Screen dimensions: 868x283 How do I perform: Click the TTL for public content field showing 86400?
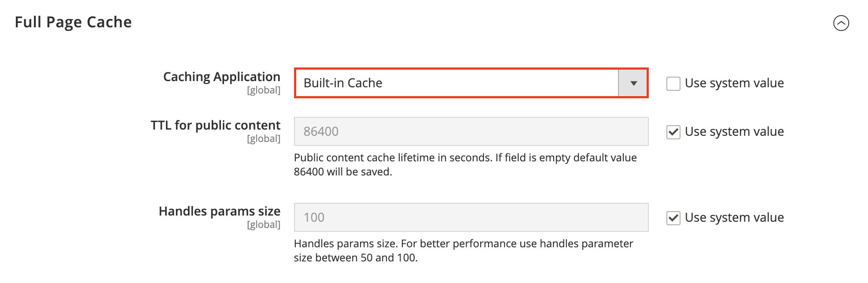[471, 131]
